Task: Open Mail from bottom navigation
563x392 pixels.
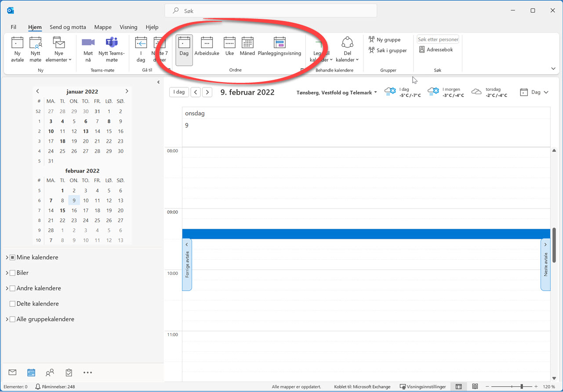Action: 12,372
